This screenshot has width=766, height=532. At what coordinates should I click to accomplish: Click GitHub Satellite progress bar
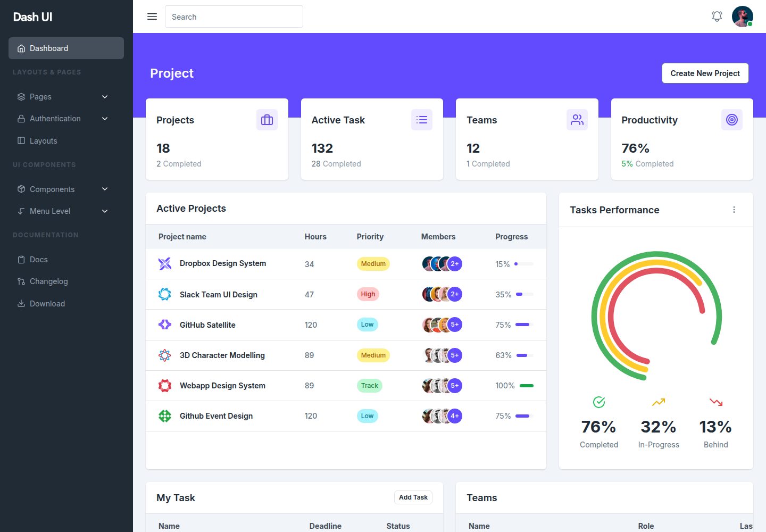524,325
